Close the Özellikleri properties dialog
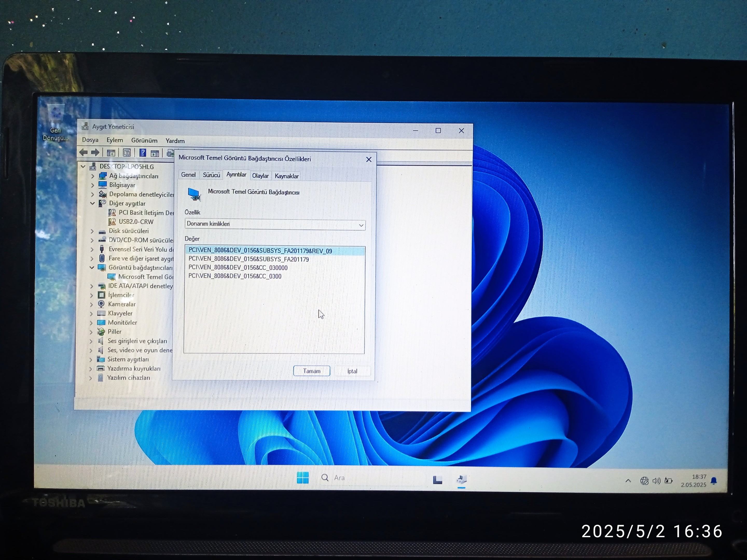This screenshot has width=747, height=560. [x=369, y=159]
